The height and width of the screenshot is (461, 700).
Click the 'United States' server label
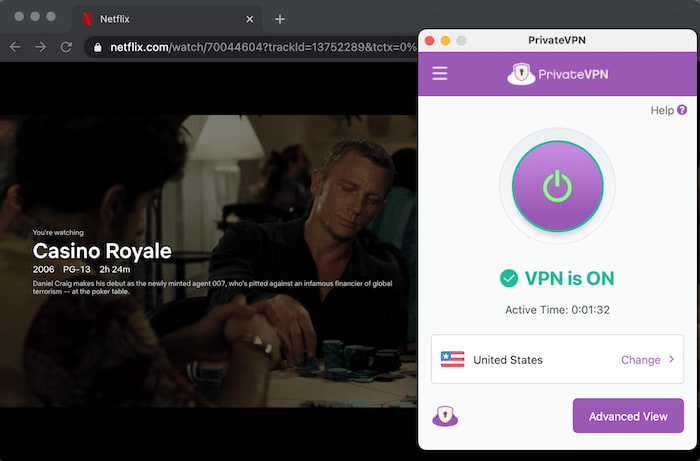(508, 360)
